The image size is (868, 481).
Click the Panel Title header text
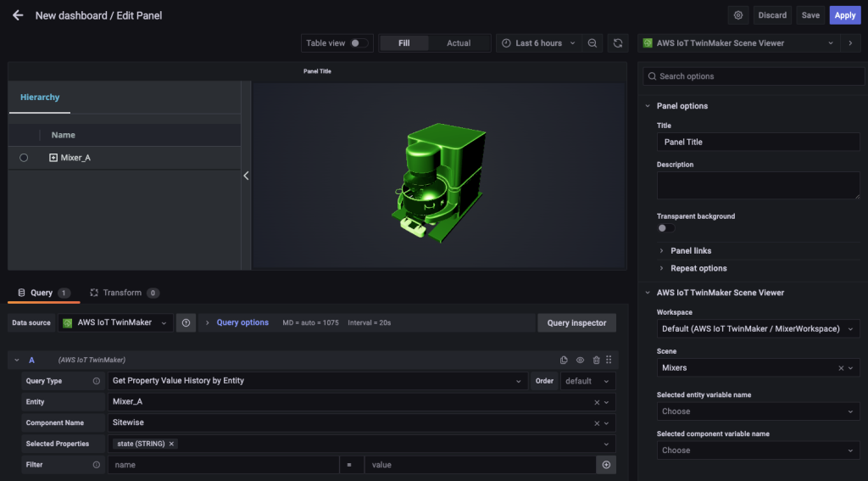coord(317,71)
